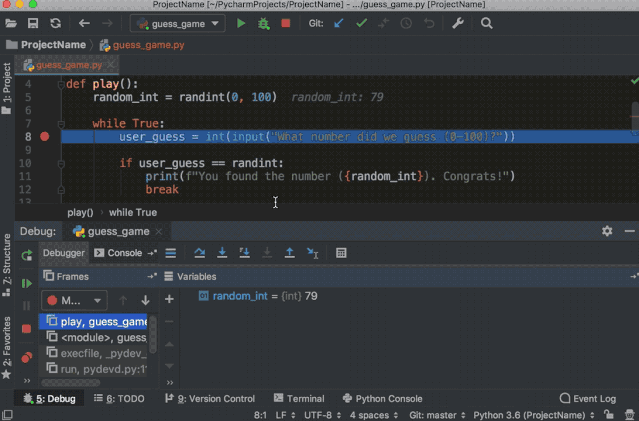Evaluate expression calculator icon
This screenshot has width=639, height=421.
(341, 253)
